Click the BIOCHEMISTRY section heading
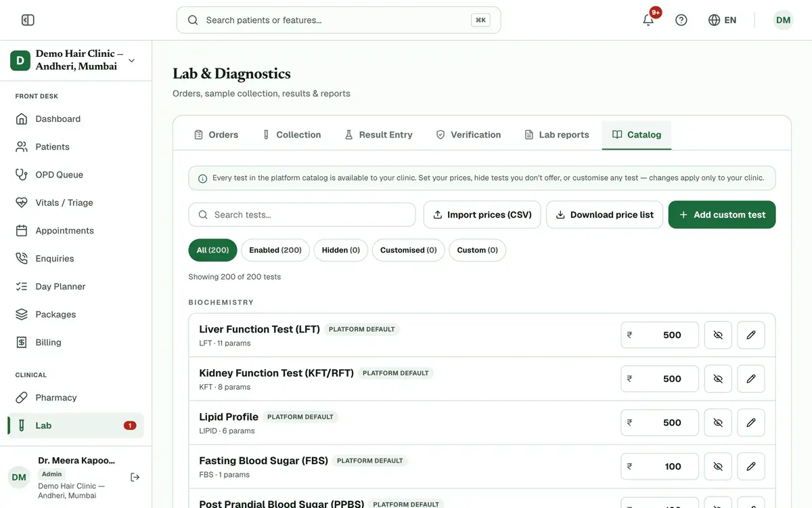Viewport: 812px width, 508px height. coord(221,303)
